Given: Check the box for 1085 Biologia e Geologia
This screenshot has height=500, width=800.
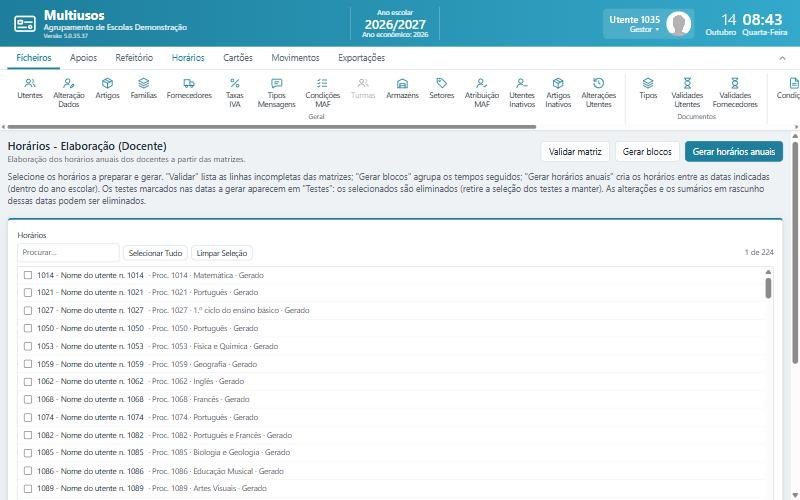Looking at the screenshot, I should (28, 453).
